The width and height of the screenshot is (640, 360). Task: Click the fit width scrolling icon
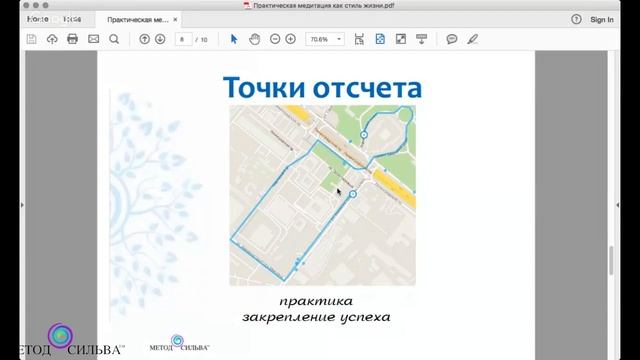tap(359, 39)
